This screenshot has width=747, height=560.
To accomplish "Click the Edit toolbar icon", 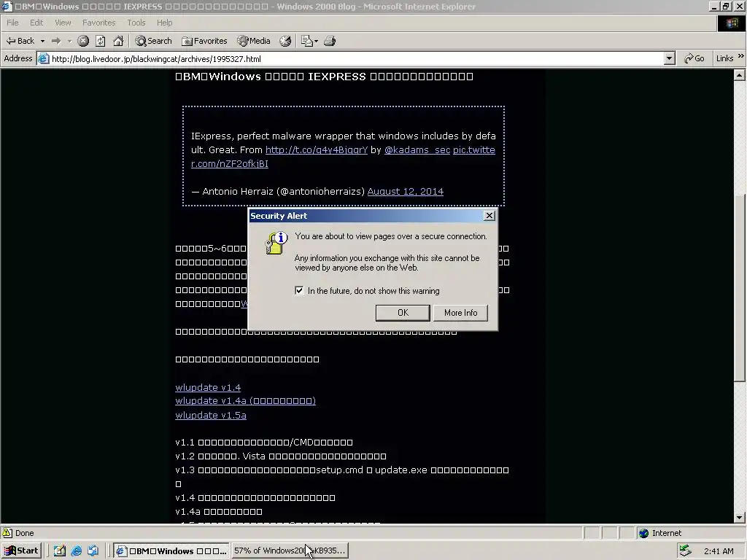I will pos(306,41).
